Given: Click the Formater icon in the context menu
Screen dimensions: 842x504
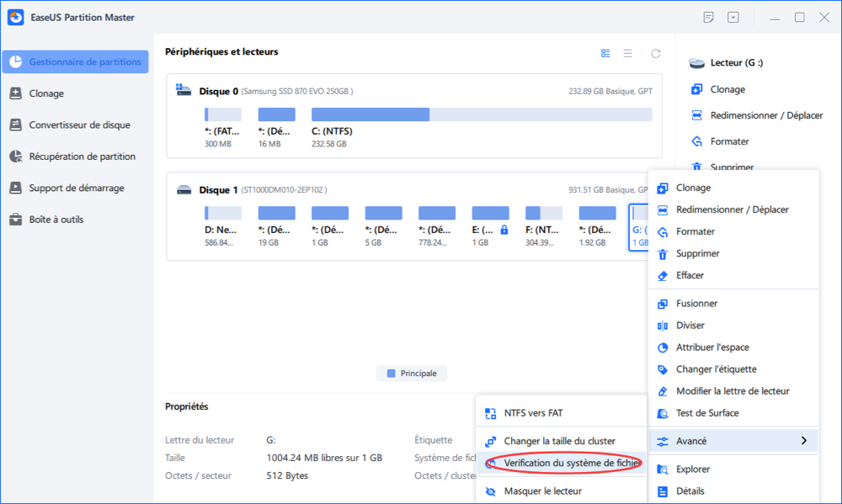Looking at the screenshot, I should pos(663,232).
